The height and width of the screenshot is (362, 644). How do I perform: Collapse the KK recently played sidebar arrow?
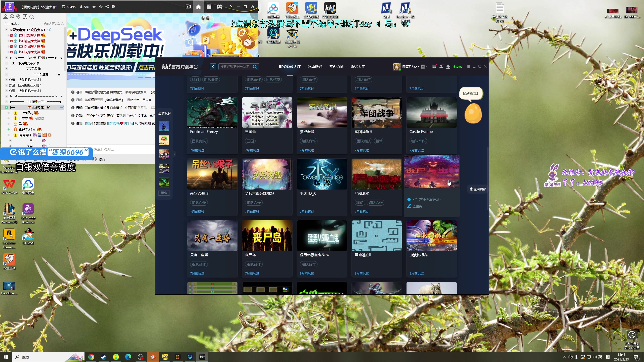click(x=174, y=154)
